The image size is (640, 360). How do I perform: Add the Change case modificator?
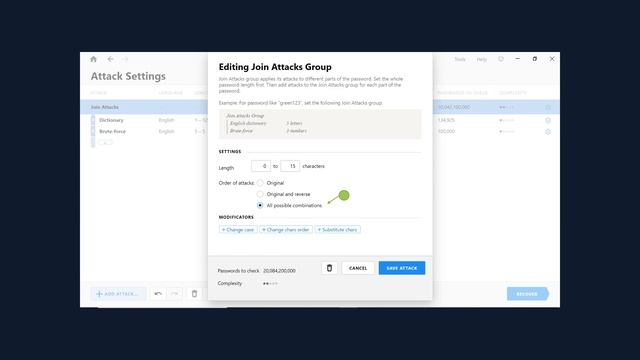click(238, 230)
